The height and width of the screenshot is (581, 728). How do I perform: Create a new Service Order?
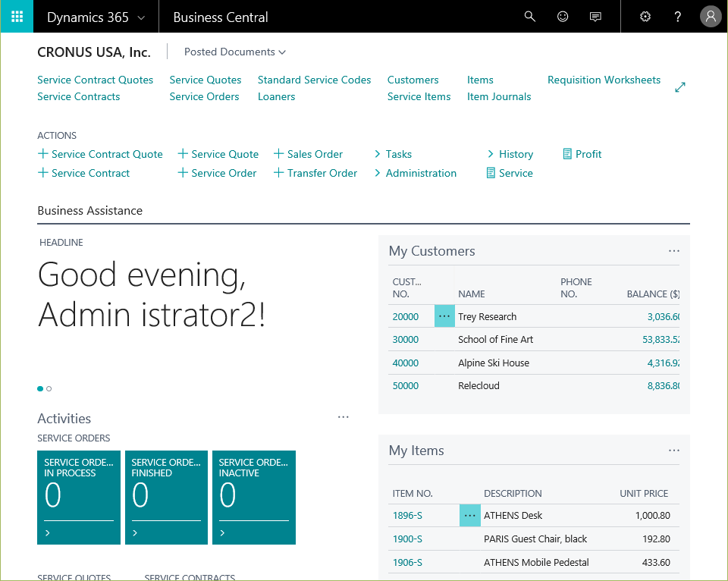click(x=217, y=173)
